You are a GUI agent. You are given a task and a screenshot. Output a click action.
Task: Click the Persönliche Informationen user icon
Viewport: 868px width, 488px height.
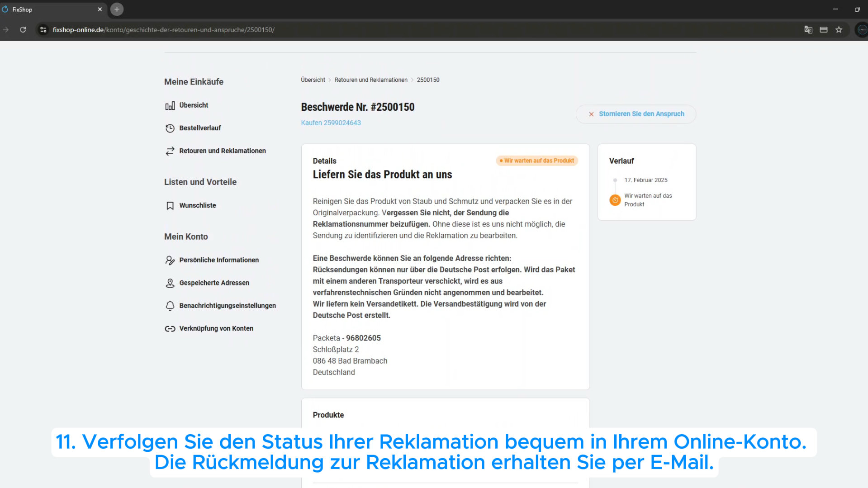170,261
